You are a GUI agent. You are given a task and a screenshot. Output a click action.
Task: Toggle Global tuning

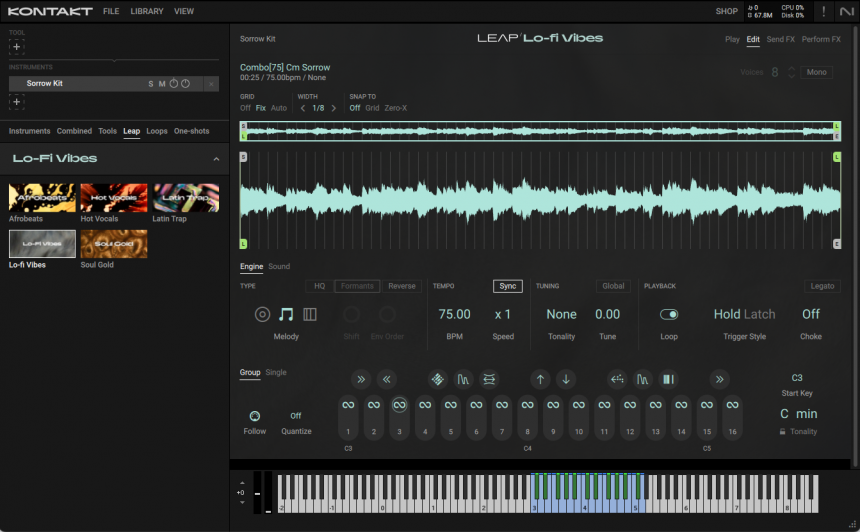tap(613, 286)
